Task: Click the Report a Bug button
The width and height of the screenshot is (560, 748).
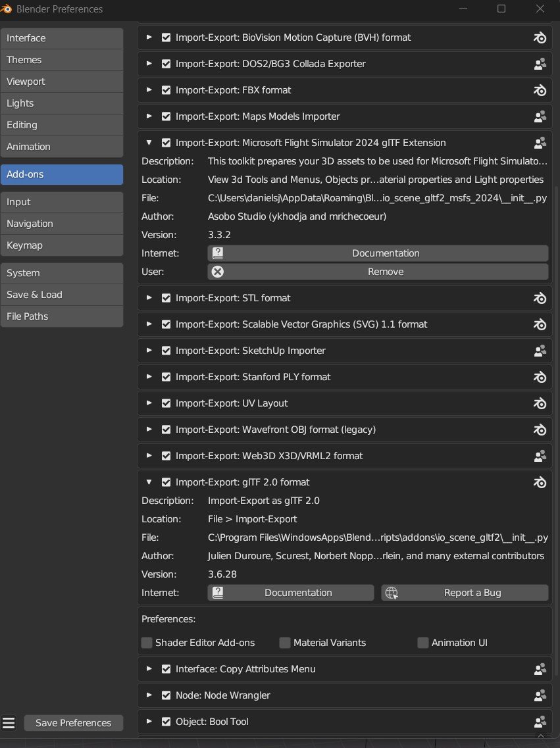Action: coord(465,593)
